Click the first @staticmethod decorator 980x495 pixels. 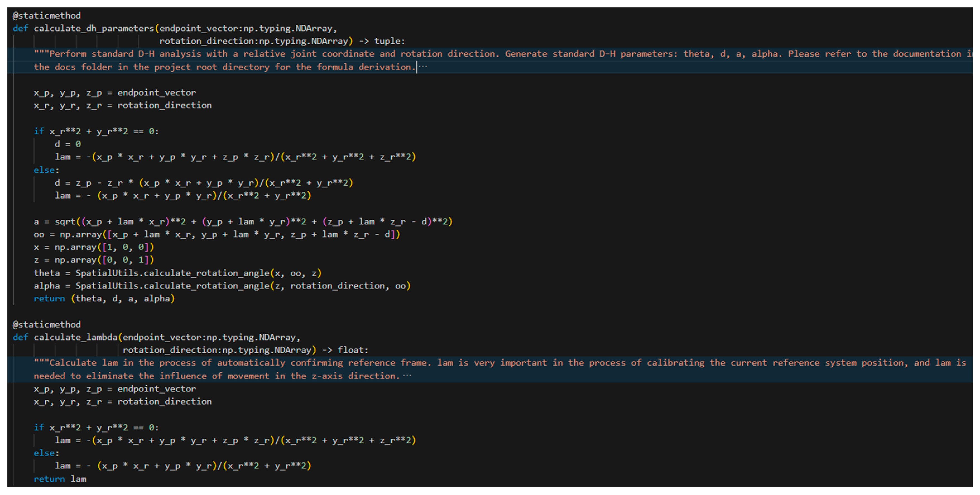click(47, 16)
